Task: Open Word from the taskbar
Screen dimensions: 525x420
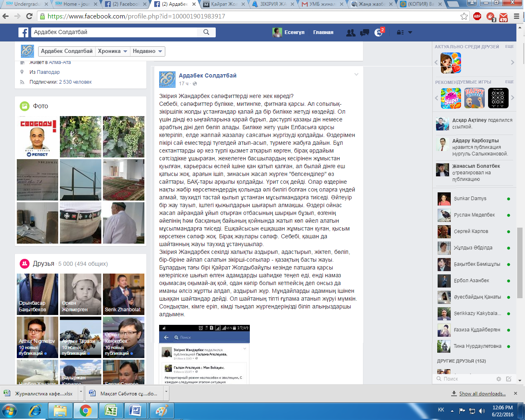Action: [135, 411]
